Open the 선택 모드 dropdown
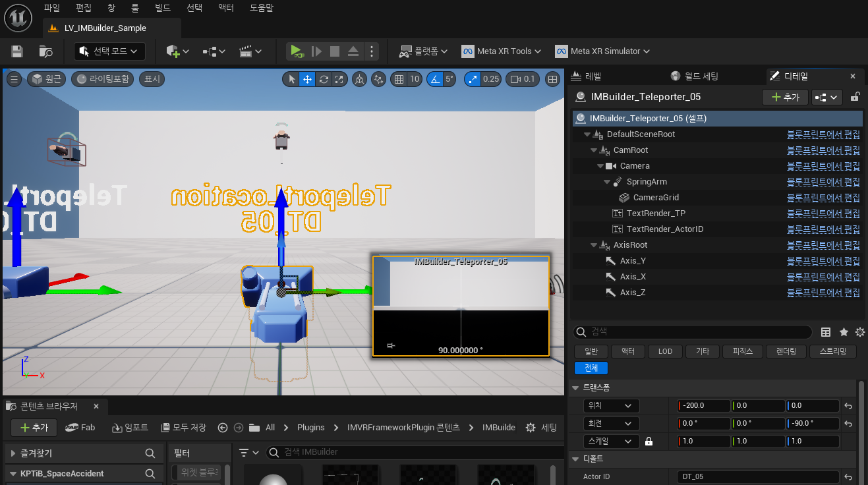The height and width of the screenshot is (485, 868). pos(109,51)
